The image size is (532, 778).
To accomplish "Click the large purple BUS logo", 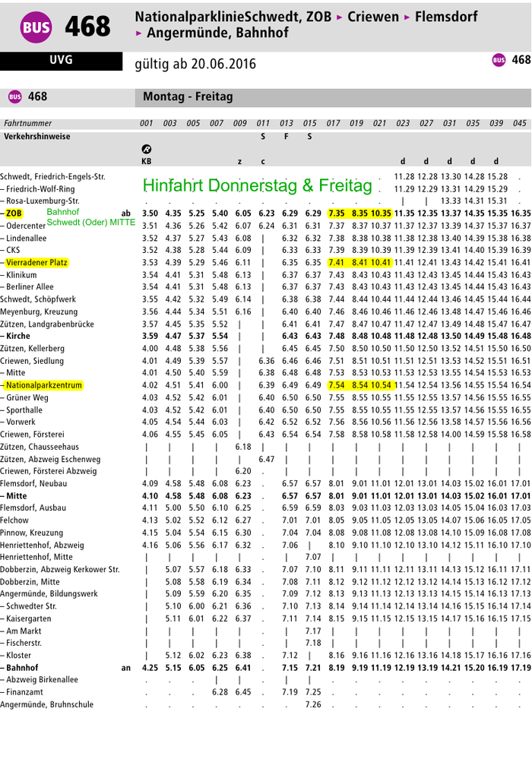I will click(x=37, y=28).
